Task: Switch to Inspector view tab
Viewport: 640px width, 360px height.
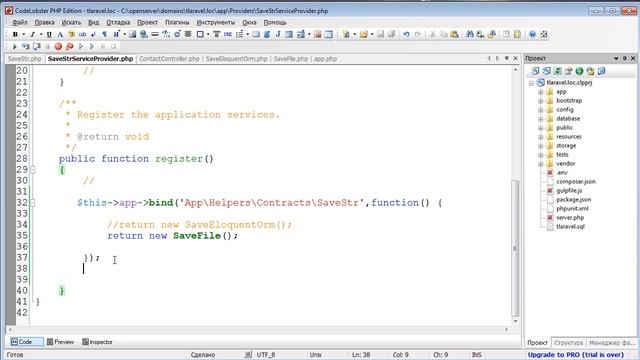Action: click(97, 342)
